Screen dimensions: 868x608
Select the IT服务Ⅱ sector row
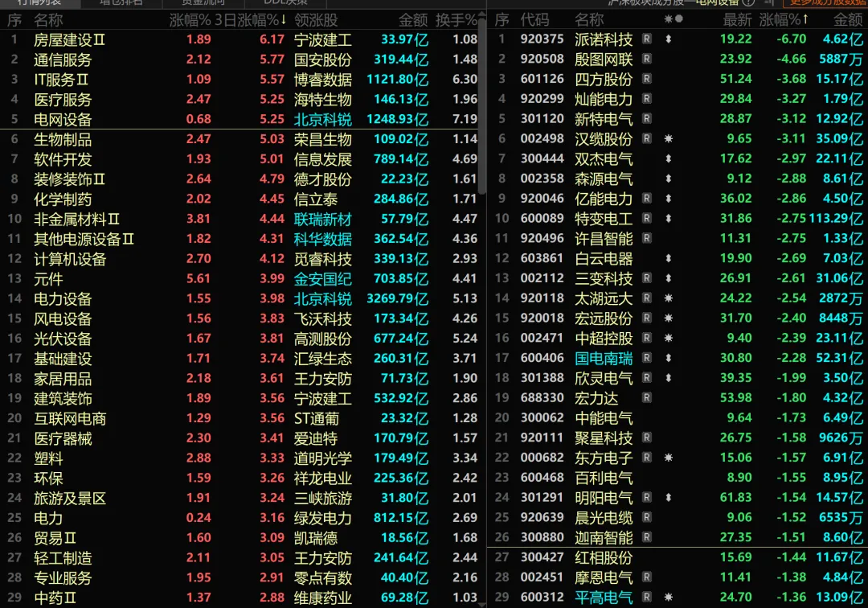click(x=241, y=79)
